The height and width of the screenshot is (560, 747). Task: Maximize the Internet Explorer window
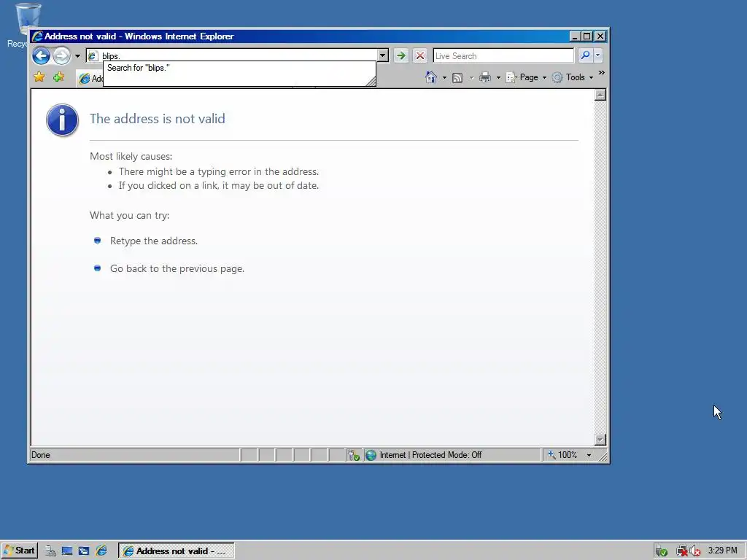[587, 36]
